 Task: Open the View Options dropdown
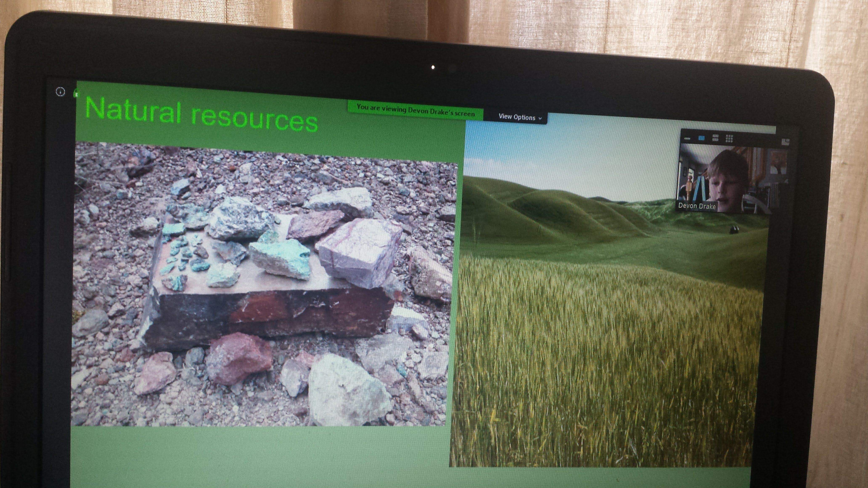(x=517, y=117)
